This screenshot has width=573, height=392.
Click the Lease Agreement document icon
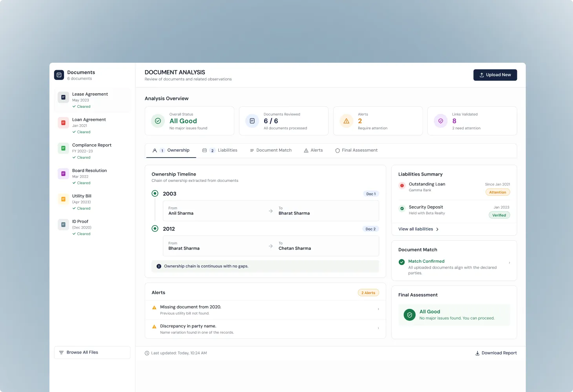click(x=63, y=97)
